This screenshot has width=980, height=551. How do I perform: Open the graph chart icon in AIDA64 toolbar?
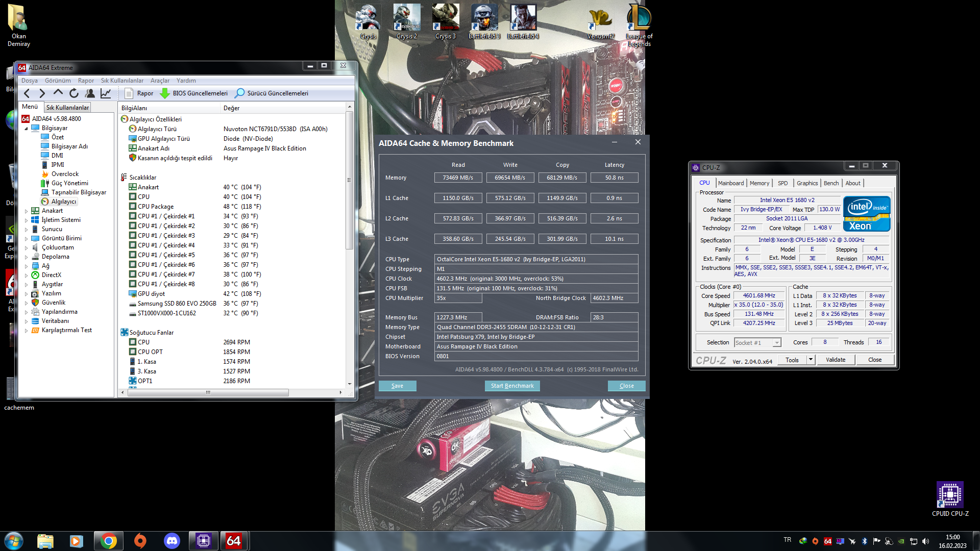(x=106, y=93)
